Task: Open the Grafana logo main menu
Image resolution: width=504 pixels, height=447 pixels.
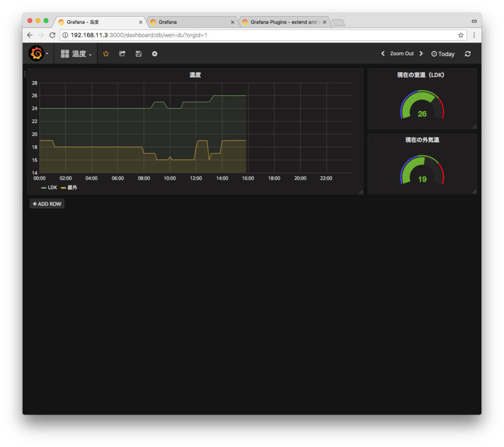Action: coord(38,53)
